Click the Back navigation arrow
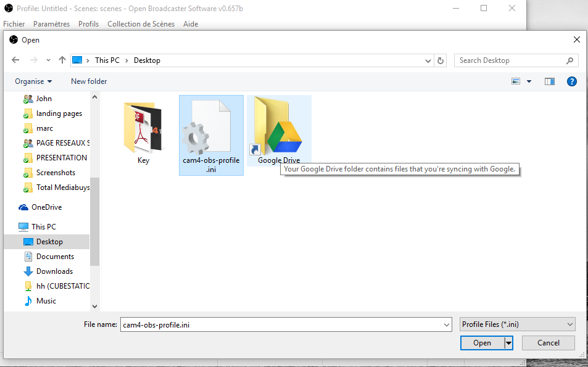 (x=15, y=60)
